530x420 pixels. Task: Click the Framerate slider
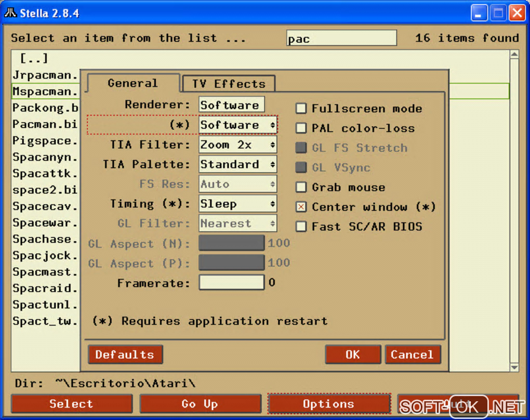click(x=232, y=282)
